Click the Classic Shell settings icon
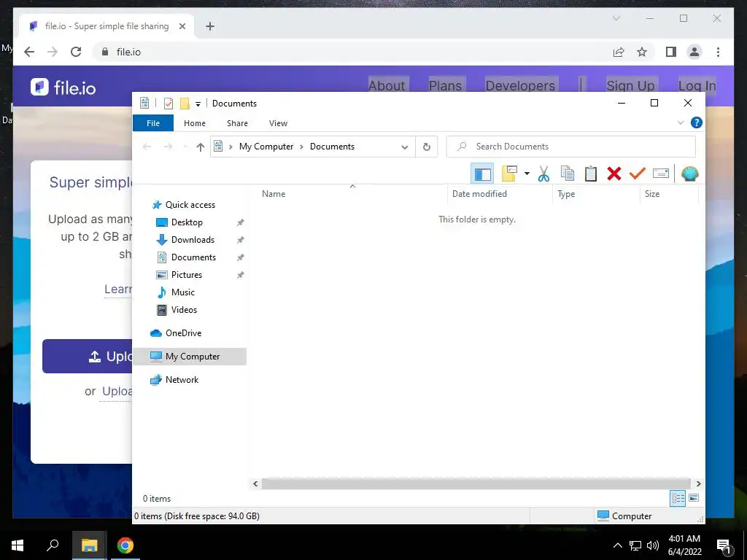747x560 pixels. 689,174
